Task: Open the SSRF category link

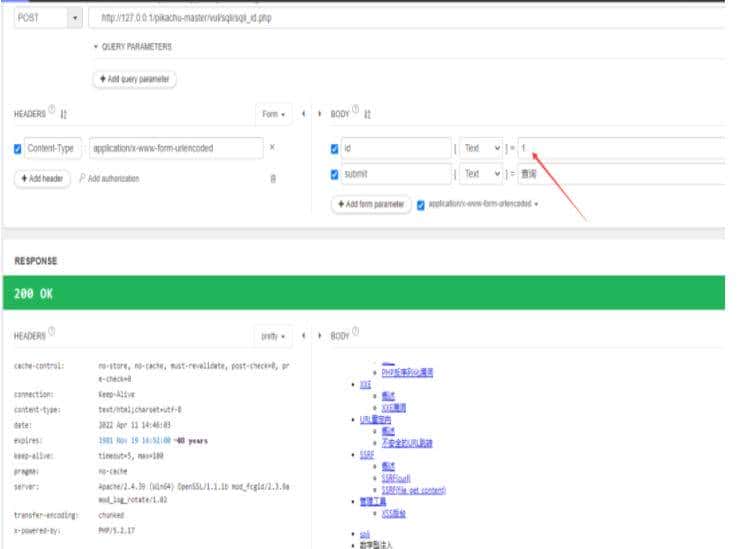Action: coord(367,455)
